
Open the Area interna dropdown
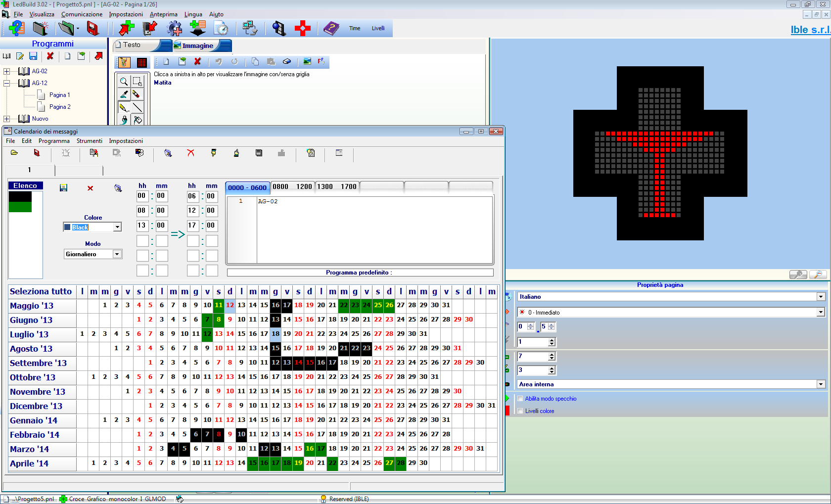[x=821, y=384]
